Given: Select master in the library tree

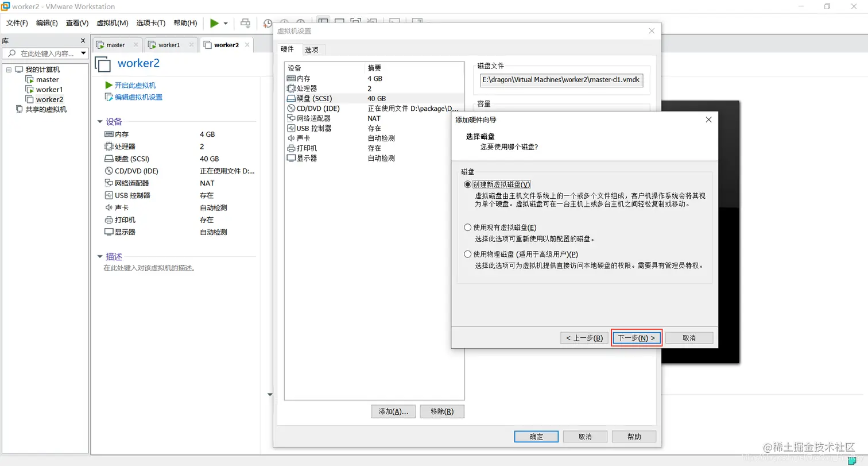Looking at the screenshot, I should coord(47,79).
